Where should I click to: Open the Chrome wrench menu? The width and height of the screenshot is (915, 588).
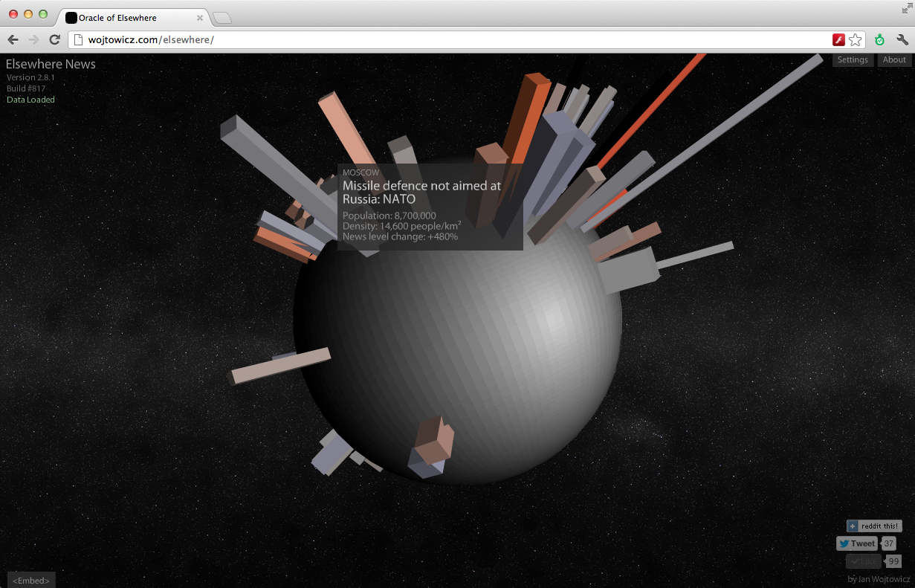[x=902, y=40]
